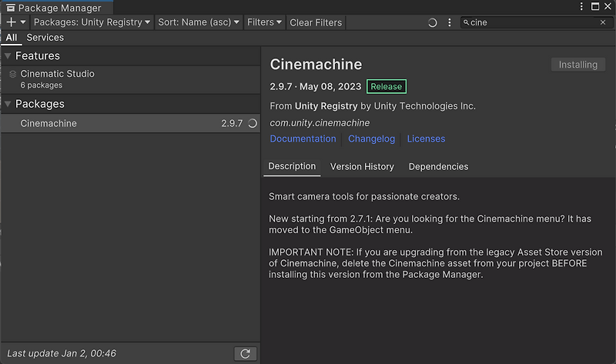Click the Cinemachine title heading
616x364 pixels.
(316, 65)
